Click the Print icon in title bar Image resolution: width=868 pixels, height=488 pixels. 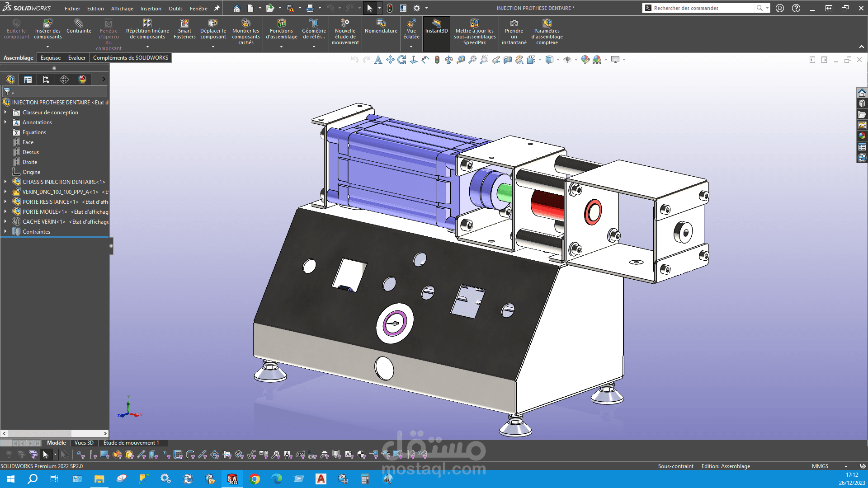pyautogui.click(x=310, y=8)
